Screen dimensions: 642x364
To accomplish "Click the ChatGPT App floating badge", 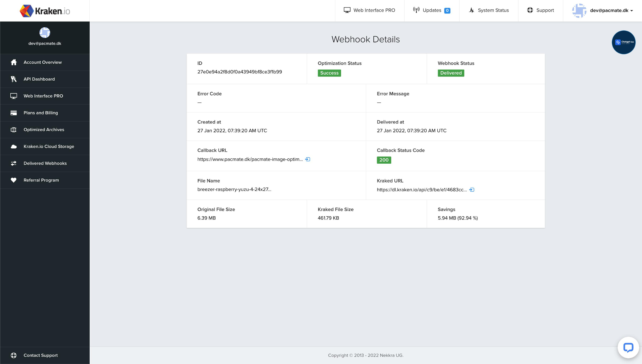I will click(x=624, y=42).
